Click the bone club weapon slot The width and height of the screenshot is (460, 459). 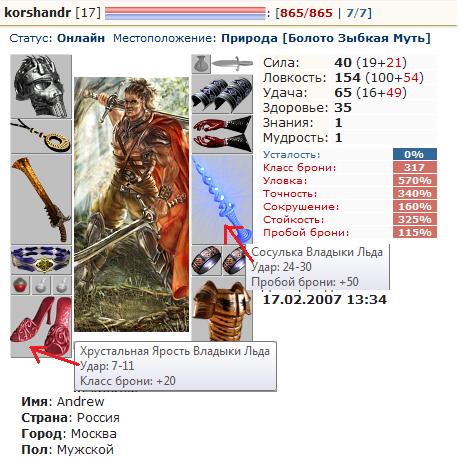(41, 199)
